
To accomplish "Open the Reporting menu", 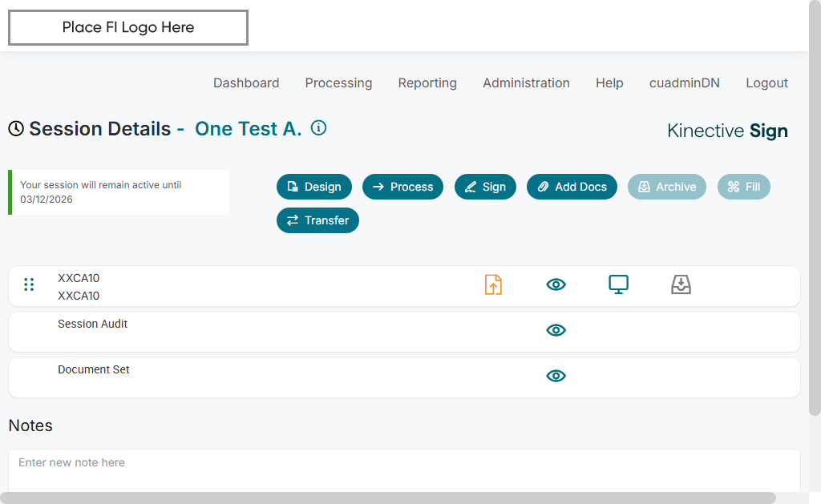I will click(427, 83).
